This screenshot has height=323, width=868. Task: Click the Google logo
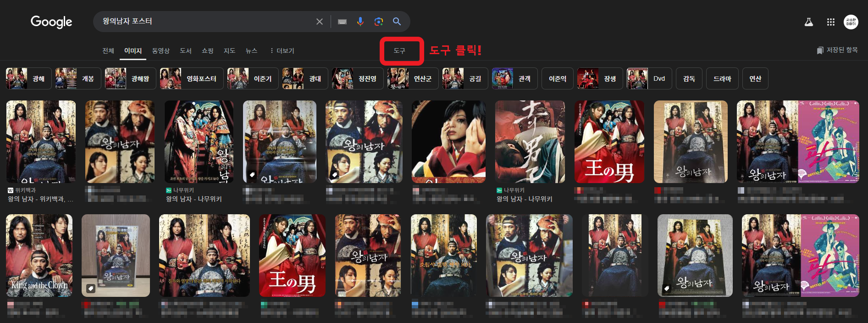click(51, 22)
